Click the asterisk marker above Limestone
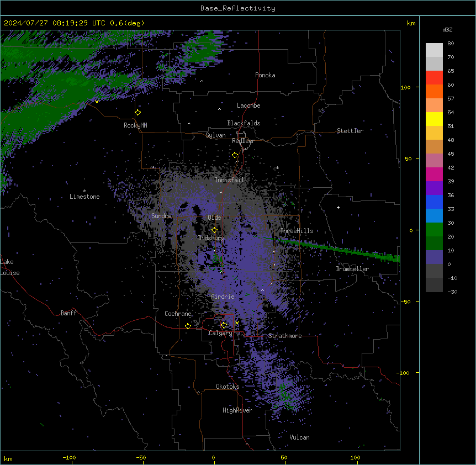Screen dimensions: 476x465 click(x=84, y=191)
